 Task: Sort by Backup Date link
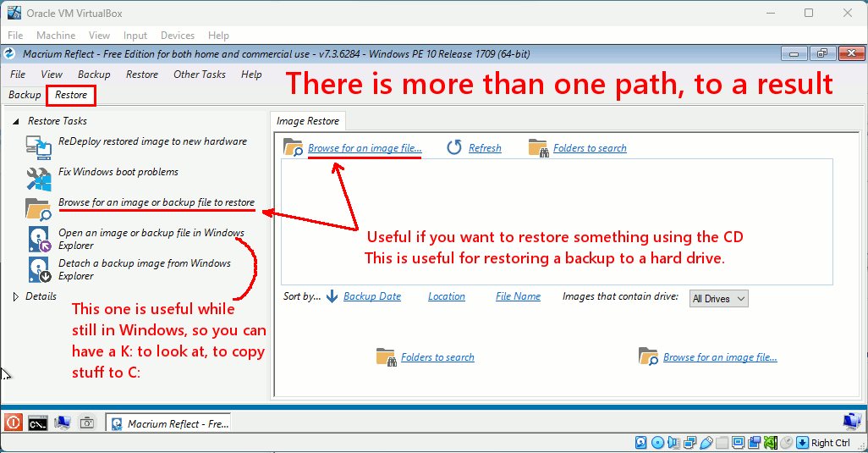372,296
